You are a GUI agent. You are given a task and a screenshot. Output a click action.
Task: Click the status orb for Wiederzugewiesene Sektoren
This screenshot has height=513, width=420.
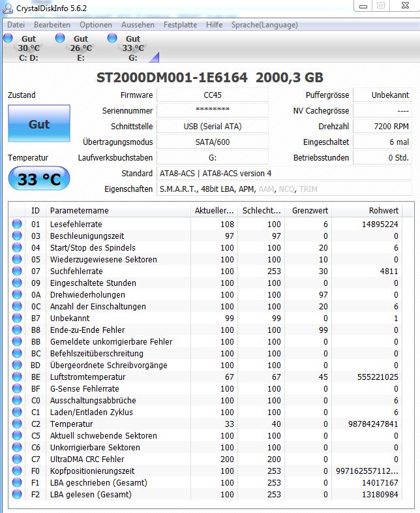coord(17,260)
